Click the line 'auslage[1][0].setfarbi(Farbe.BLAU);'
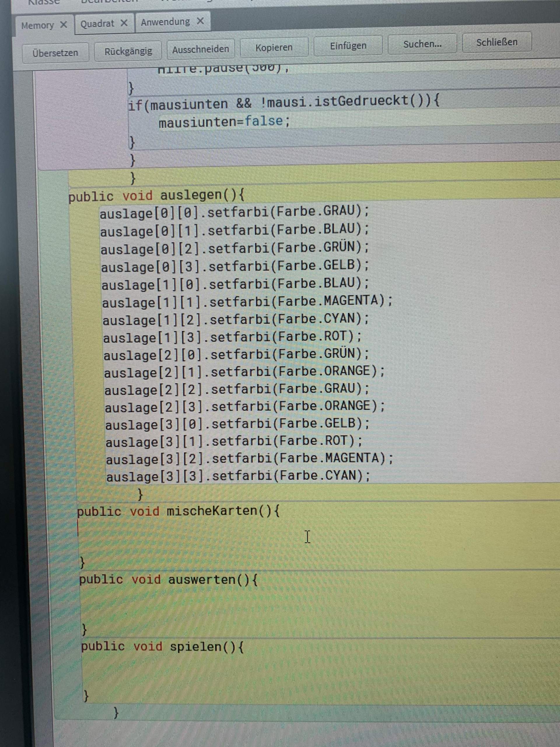This screenshot has height=747, width=560. [236, 284]
